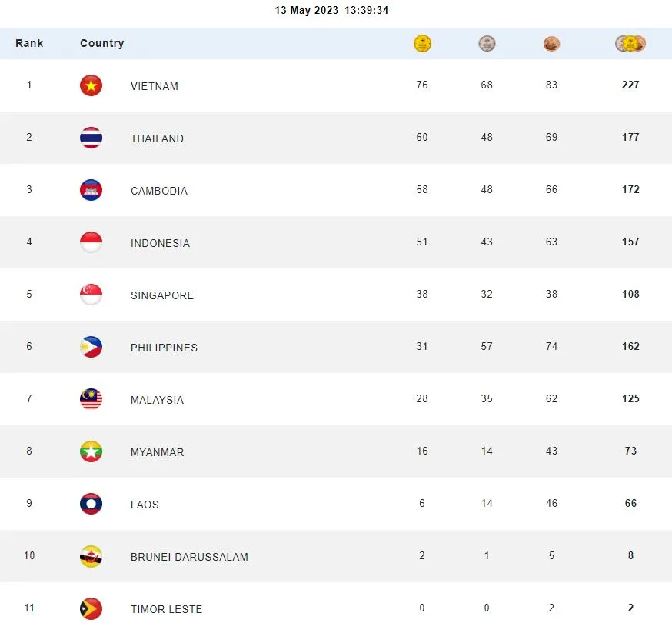
Task: Click the Thailand flag icon
Action: point(91,138)
